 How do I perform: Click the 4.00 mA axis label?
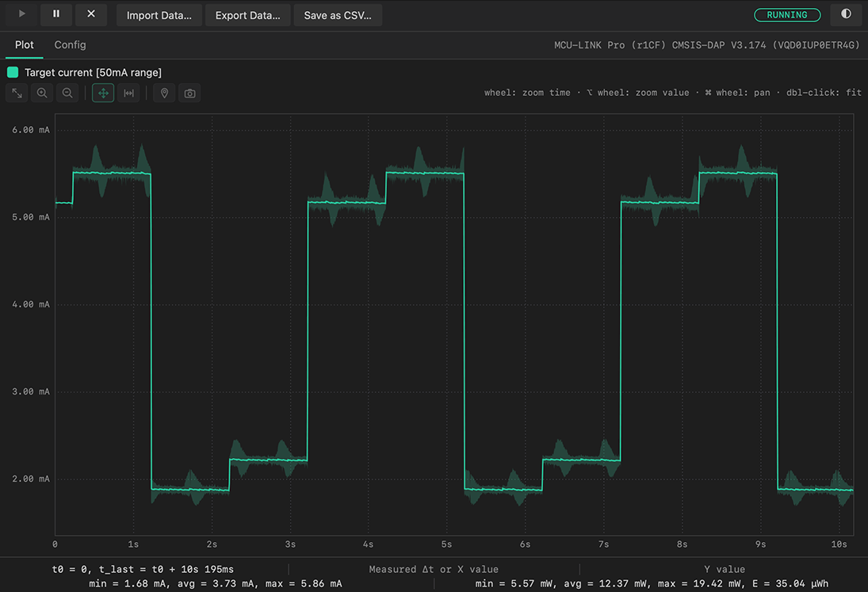tap(31, 304)
